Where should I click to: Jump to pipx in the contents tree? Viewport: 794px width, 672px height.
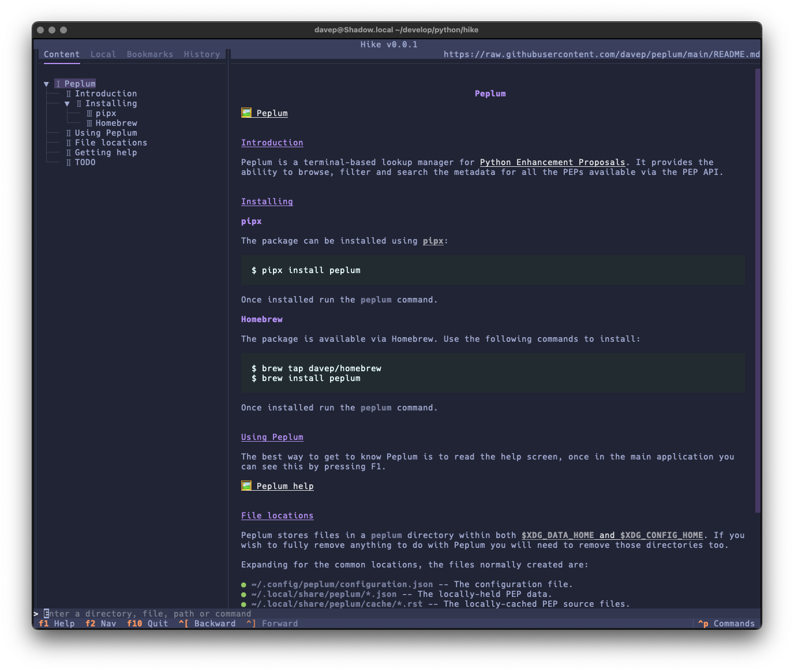click(106, 113)
